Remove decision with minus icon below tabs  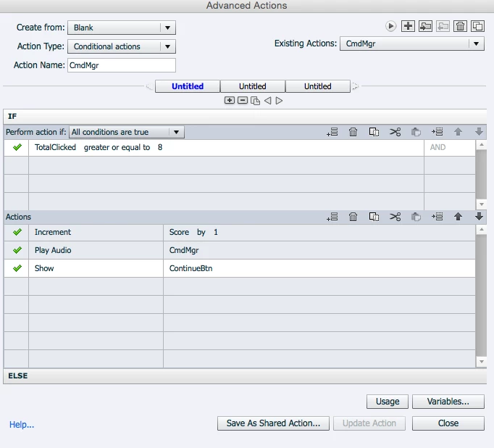pyautogui.click(x=242, y=100)
